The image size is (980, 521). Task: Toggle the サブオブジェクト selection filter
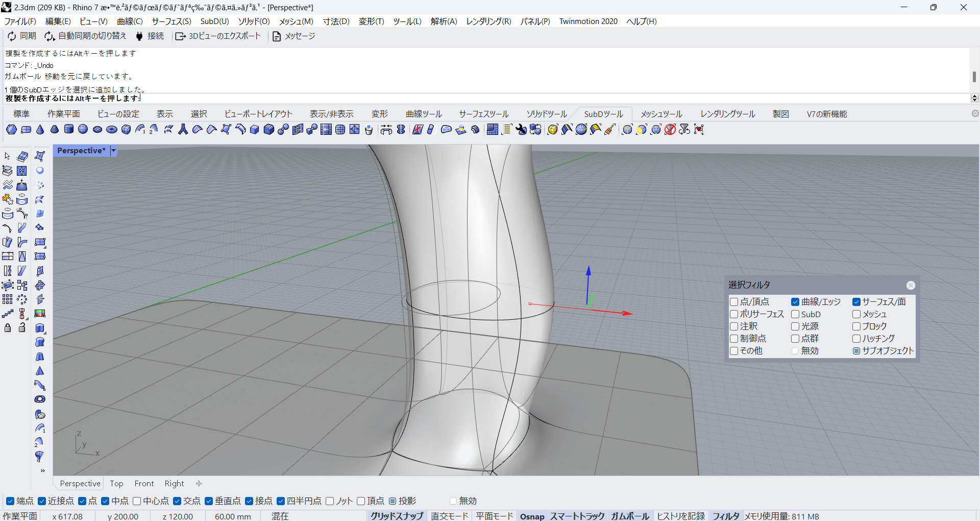coord(856,351)
